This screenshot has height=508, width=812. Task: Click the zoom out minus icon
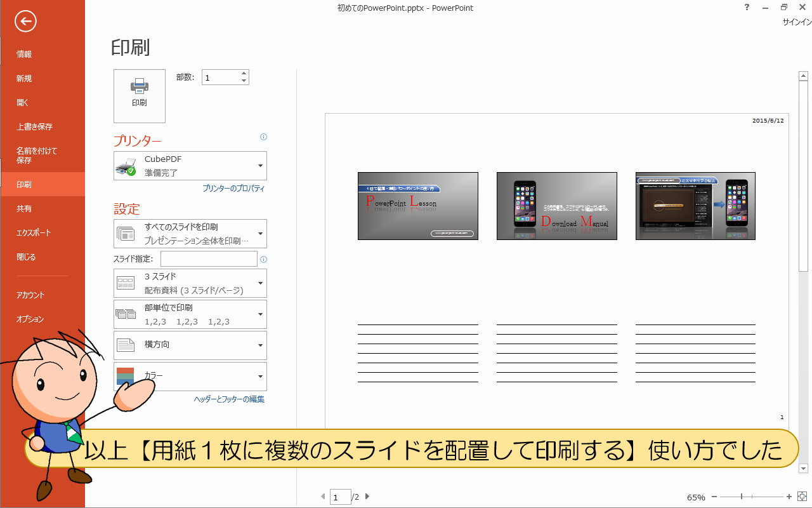(x=714, y=497)
